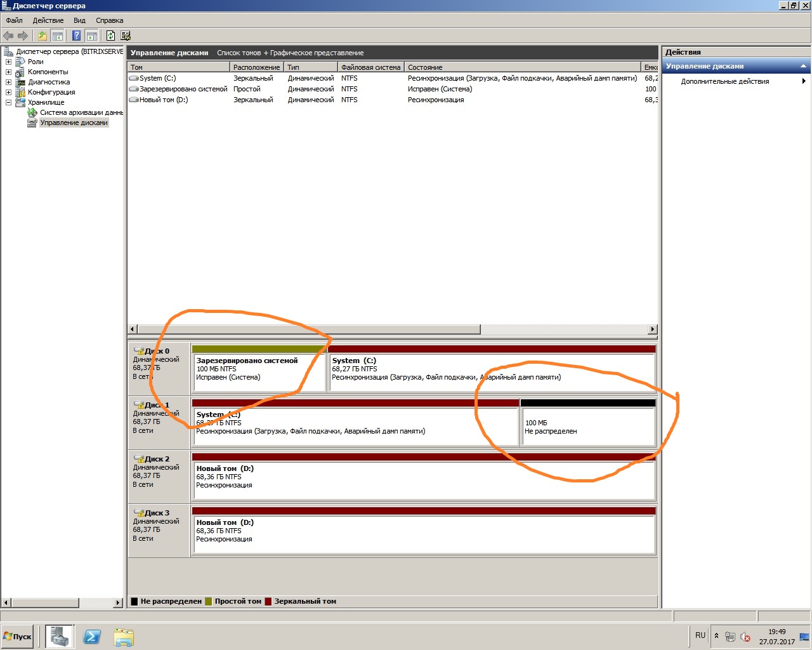Expand the Роли tree node
The width and height of the screenshot is (812, 650).
[8, 62]
